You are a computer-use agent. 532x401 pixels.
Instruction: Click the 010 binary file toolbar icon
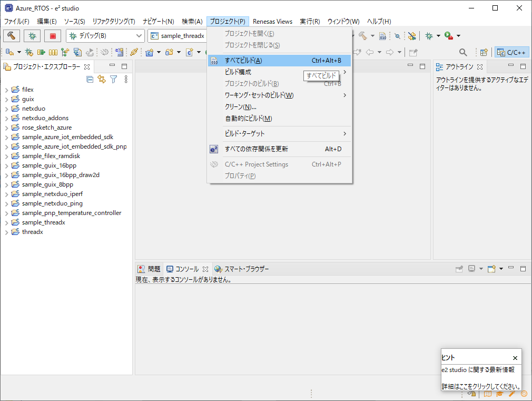[x=383, y=36]
